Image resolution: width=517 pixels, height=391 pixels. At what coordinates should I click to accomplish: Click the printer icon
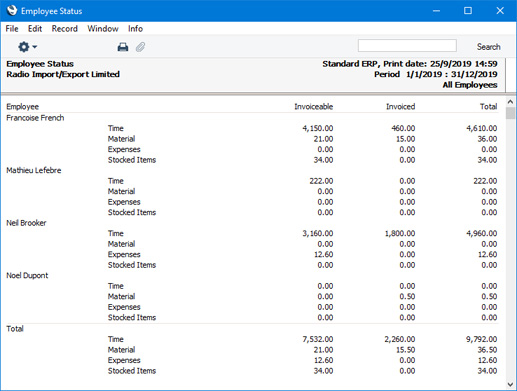(123, 47)
